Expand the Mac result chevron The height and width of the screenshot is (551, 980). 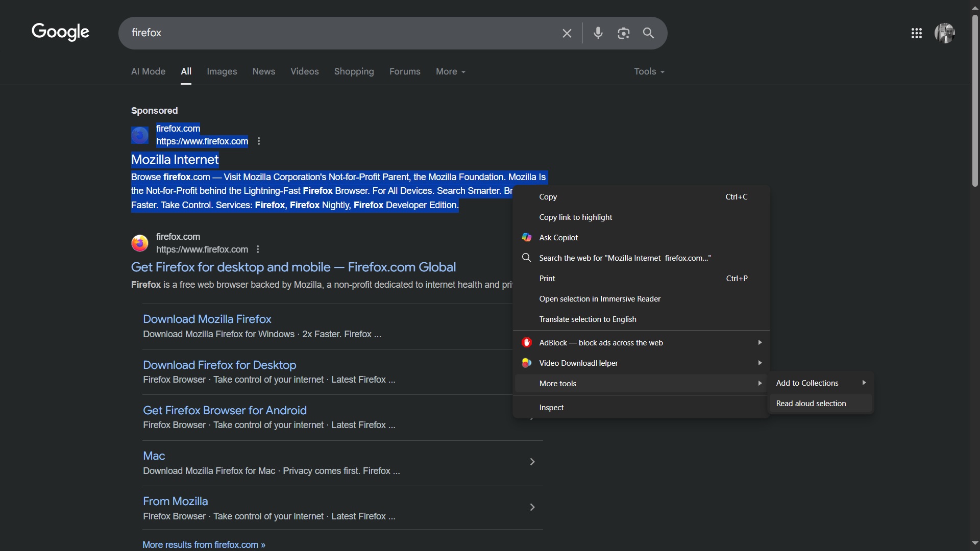tap(532, 462)
